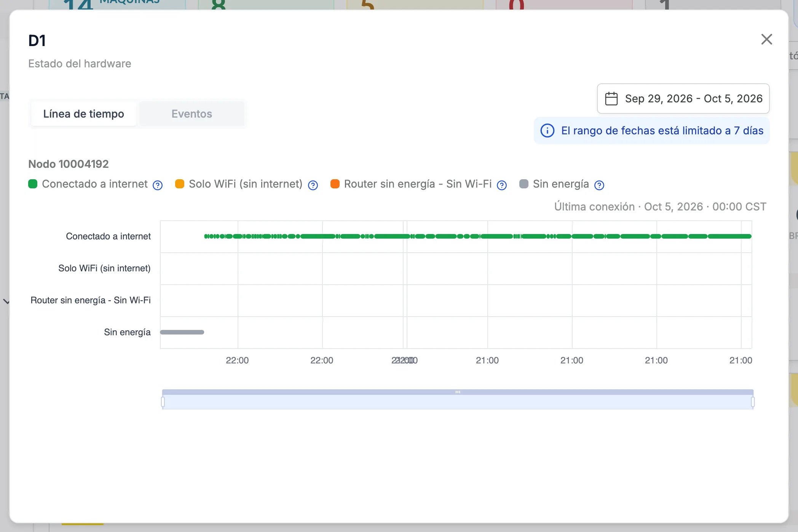Click the Nodo 10004192 heading

[x=69, y=164]
